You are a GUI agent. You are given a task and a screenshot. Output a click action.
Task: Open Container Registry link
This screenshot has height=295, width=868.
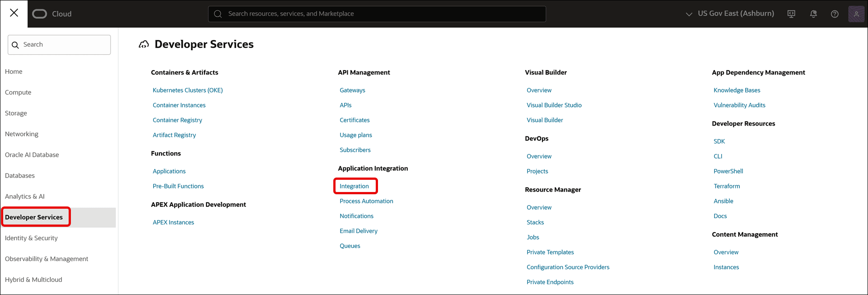[177, 120]
